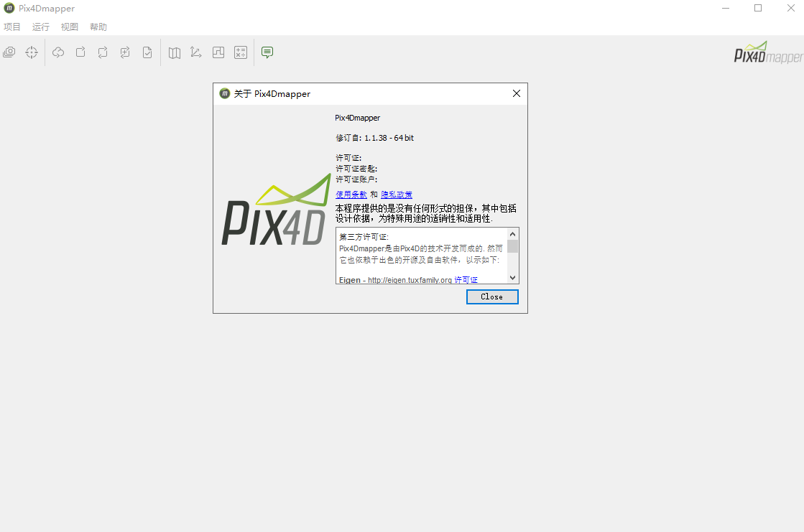Click the reoptimize looping arrows icon

103,52
